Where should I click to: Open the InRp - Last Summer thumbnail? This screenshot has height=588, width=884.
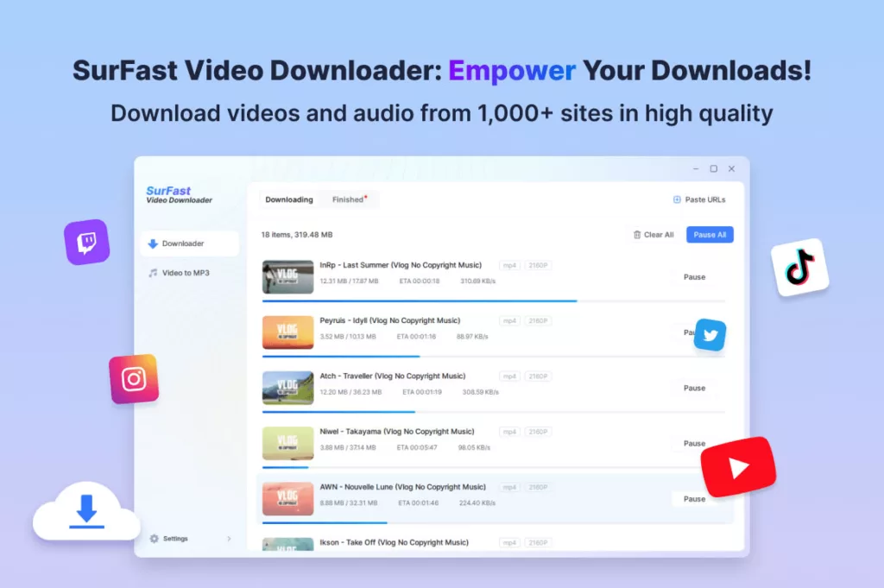point(287,277)
